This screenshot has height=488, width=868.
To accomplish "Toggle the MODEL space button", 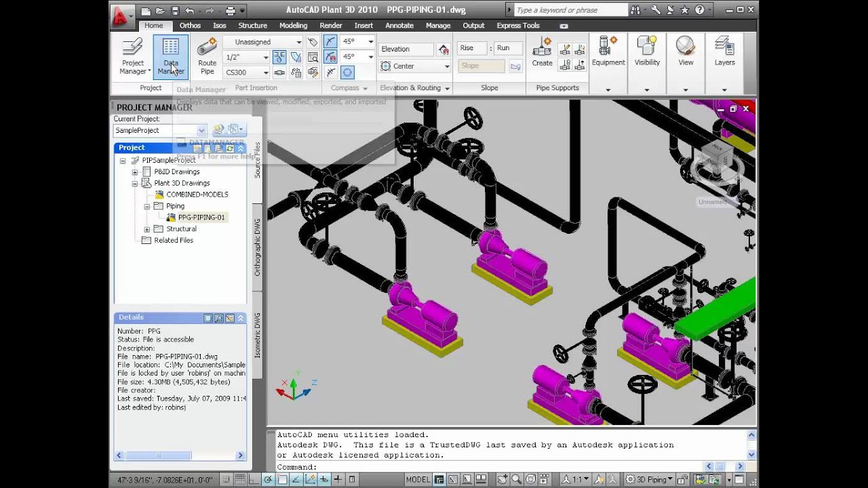I will click(x=417, y=479).
